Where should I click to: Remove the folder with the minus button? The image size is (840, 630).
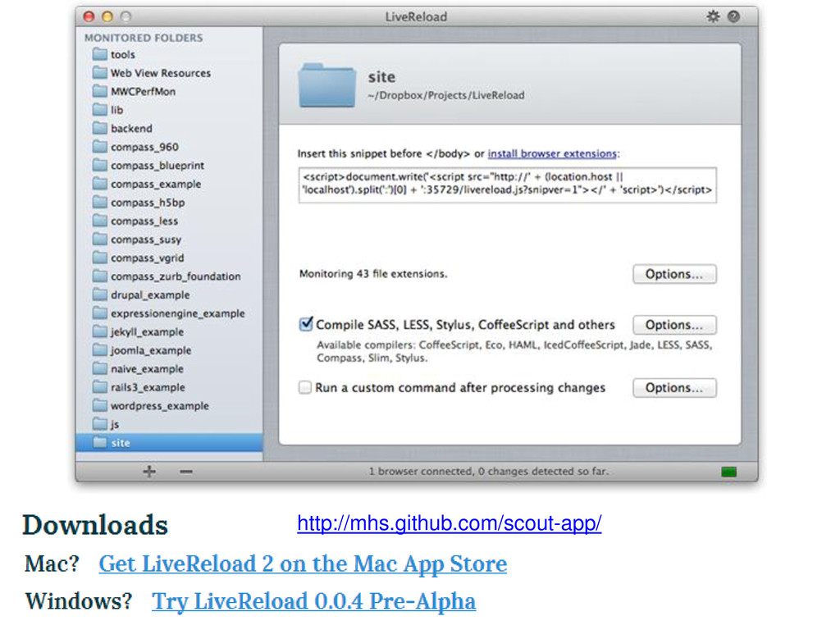click(x=186, y=472)
